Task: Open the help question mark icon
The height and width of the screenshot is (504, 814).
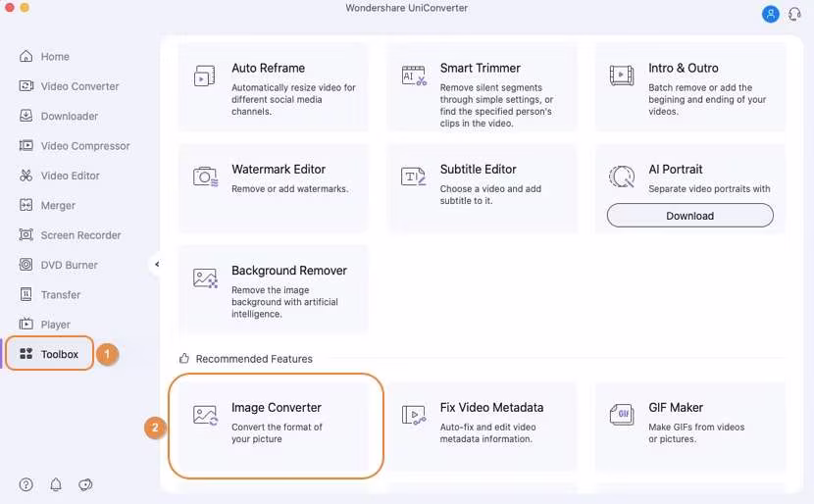Action: coord(25,484)
